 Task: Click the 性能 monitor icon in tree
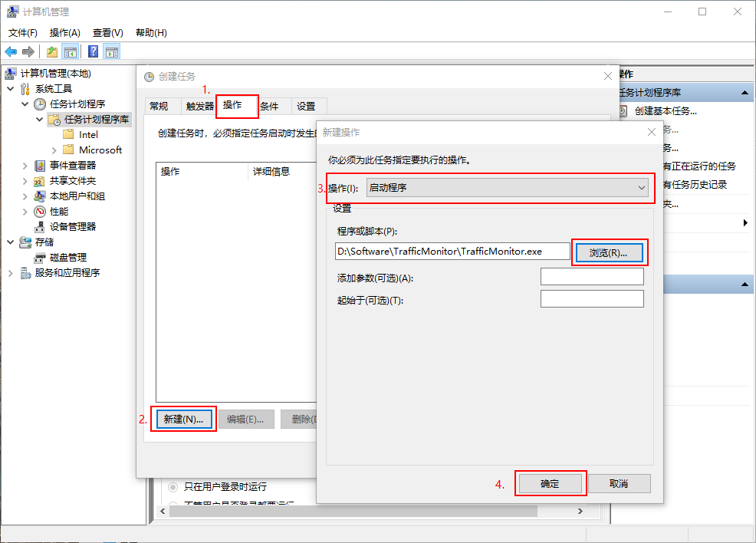pos(40,212)
